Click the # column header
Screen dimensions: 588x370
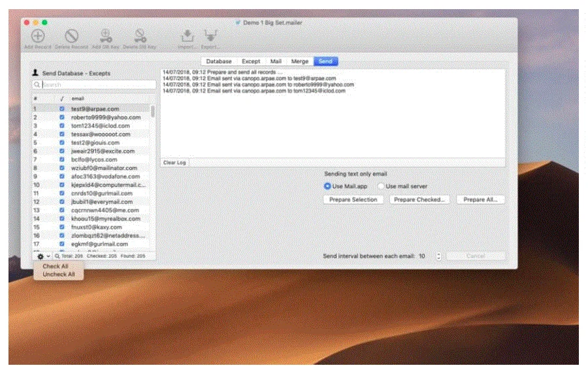35,99
